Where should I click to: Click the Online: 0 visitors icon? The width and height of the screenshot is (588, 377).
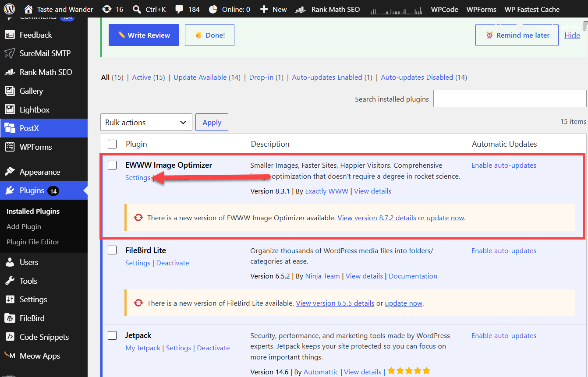213,9
